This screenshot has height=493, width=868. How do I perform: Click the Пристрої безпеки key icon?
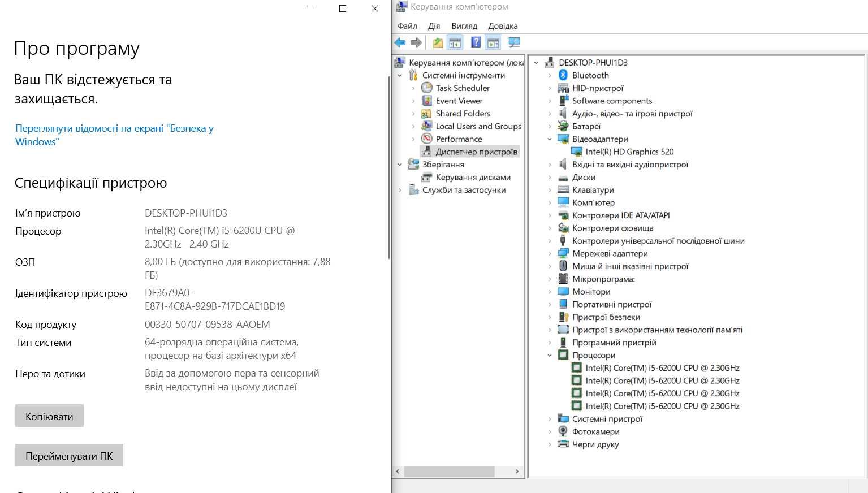tap(563, 317)
